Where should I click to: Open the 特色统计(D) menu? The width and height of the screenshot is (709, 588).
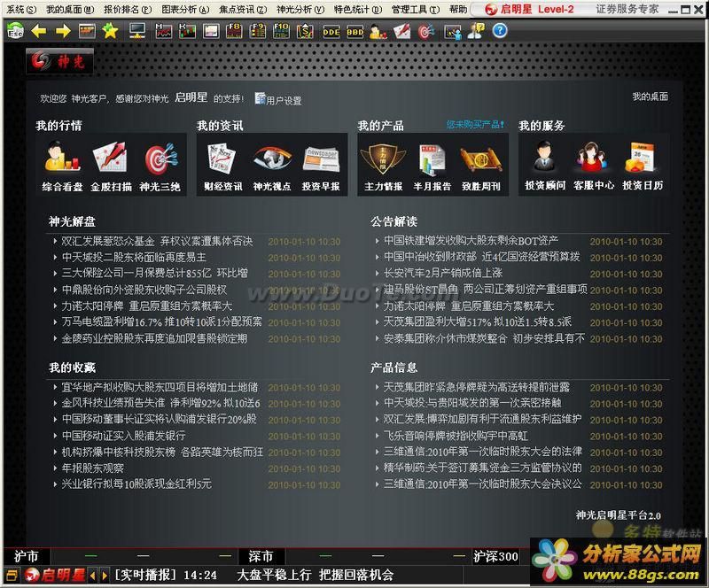coord(358,9)
